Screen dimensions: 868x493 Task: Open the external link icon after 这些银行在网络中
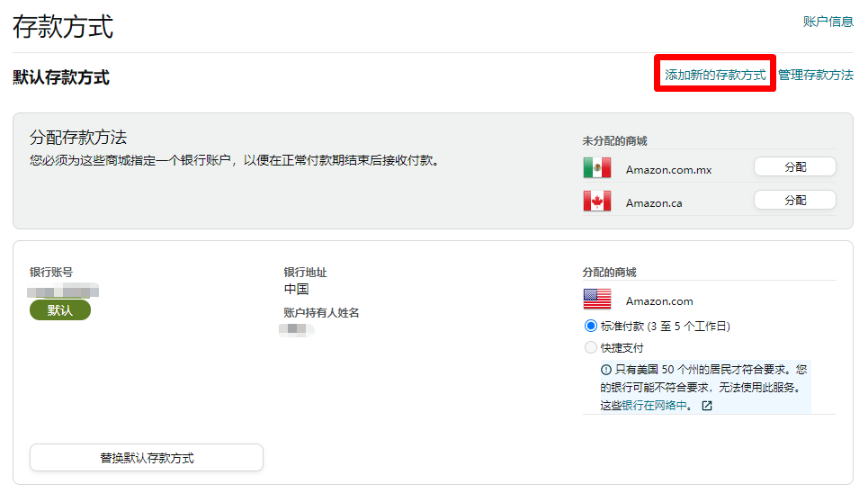click(707, 406)
